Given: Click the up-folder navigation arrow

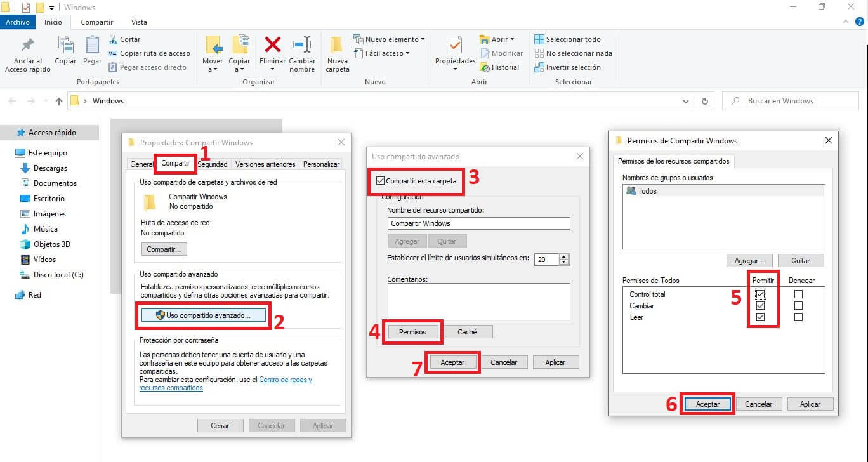Looking at the screenshot, I should [x=59, y=101].
